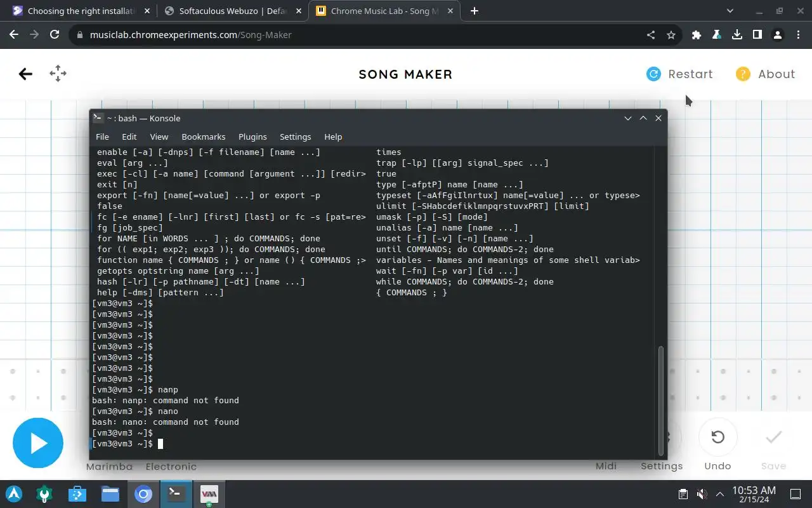Open the Konsole Plugins menu

pyautogui.click(x=252, y=137)
